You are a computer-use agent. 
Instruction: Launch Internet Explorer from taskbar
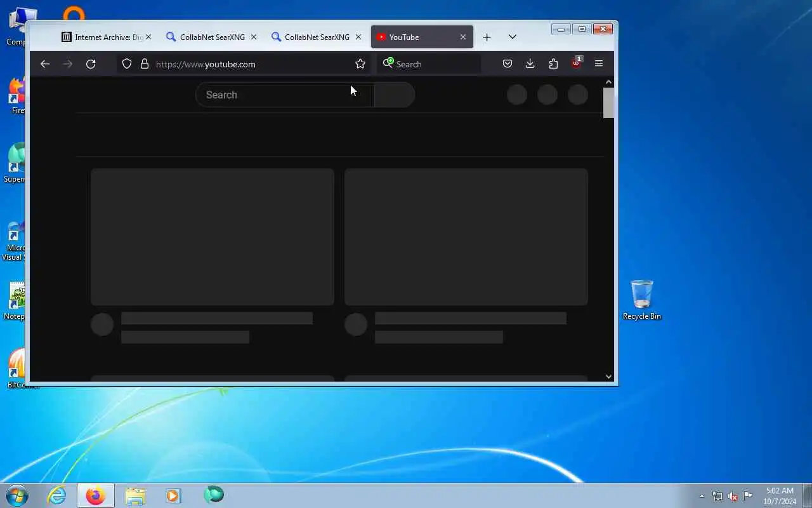57,495
